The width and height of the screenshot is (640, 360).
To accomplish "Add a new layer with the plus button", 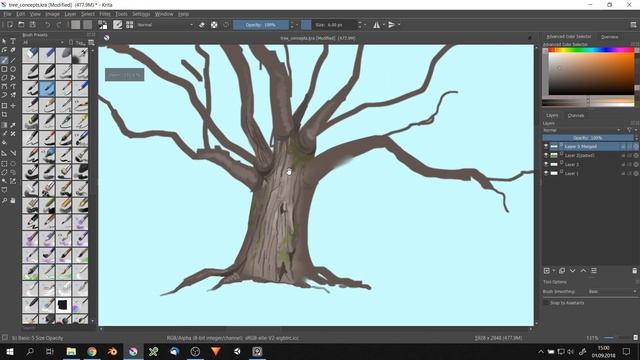I will (547, 271).
